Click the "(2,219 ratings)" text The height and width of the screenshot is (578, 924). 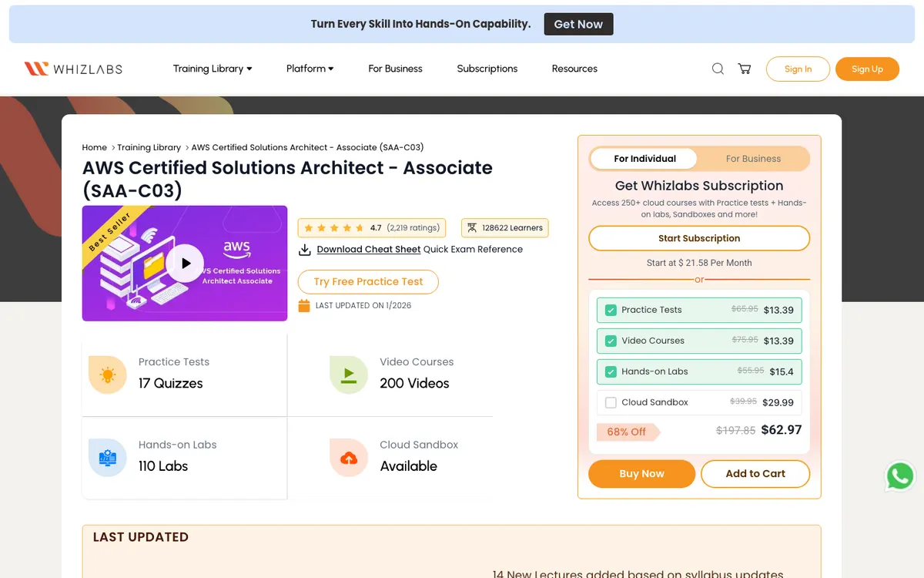click(x=413, y=228)
